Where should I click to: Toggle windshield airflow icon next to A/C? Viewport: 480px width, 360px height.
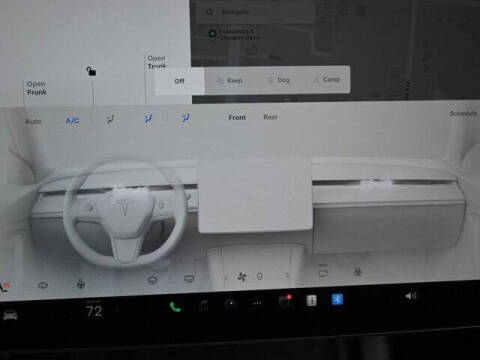[x=110, y=119]
